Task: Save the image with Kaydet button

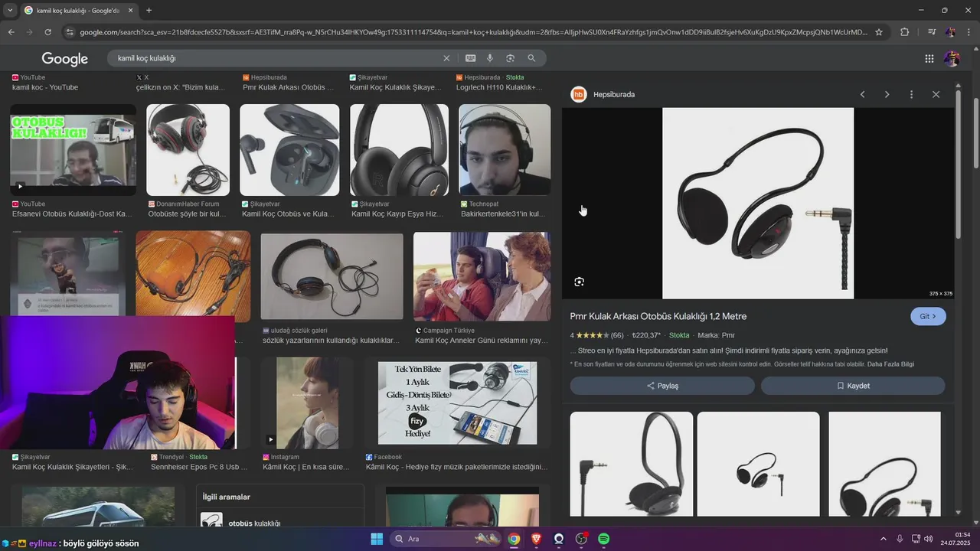Action: pos(853,386)
